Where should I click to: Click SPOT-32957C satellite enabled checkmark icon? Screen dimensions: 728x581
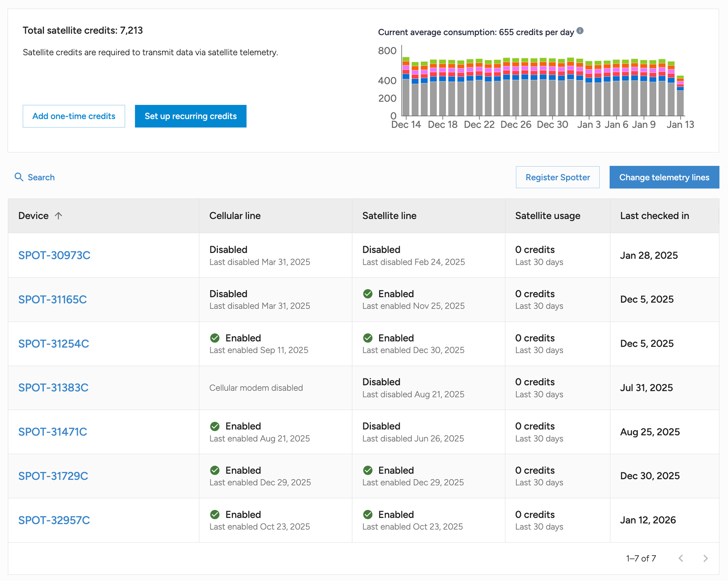pyautogui.click(x=368, y=514)
